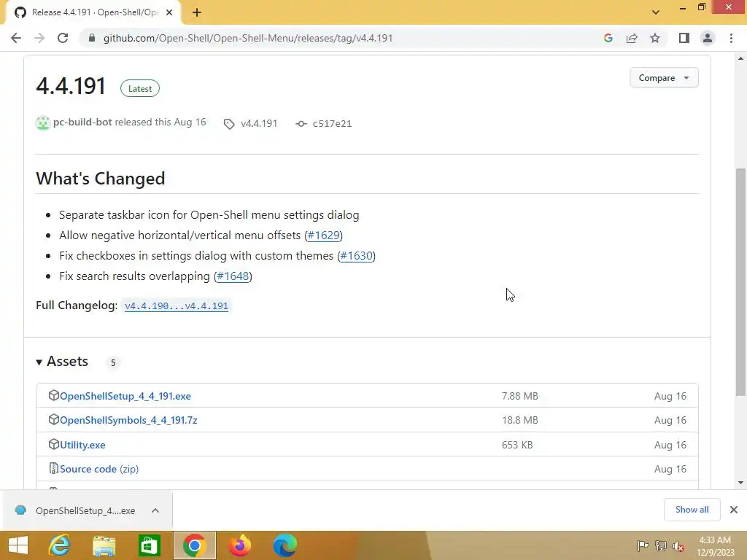
Task: Open the tab search dropdown arrow
Action: click(x=656, y=12)
